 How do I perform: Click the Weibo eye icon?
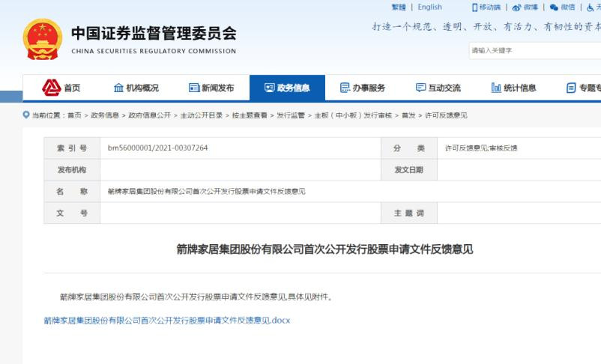pos(516,7)
